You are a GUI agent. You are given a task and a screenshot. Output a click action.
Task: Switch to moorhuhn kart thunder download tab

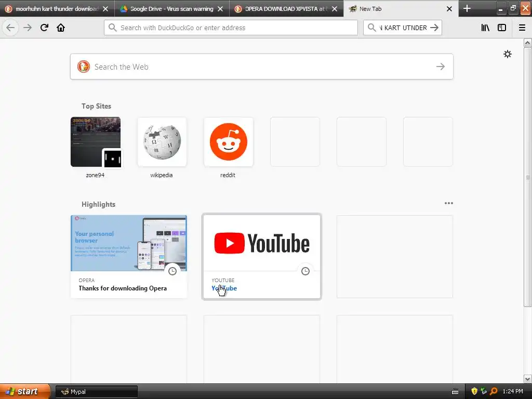coord(56,9)
